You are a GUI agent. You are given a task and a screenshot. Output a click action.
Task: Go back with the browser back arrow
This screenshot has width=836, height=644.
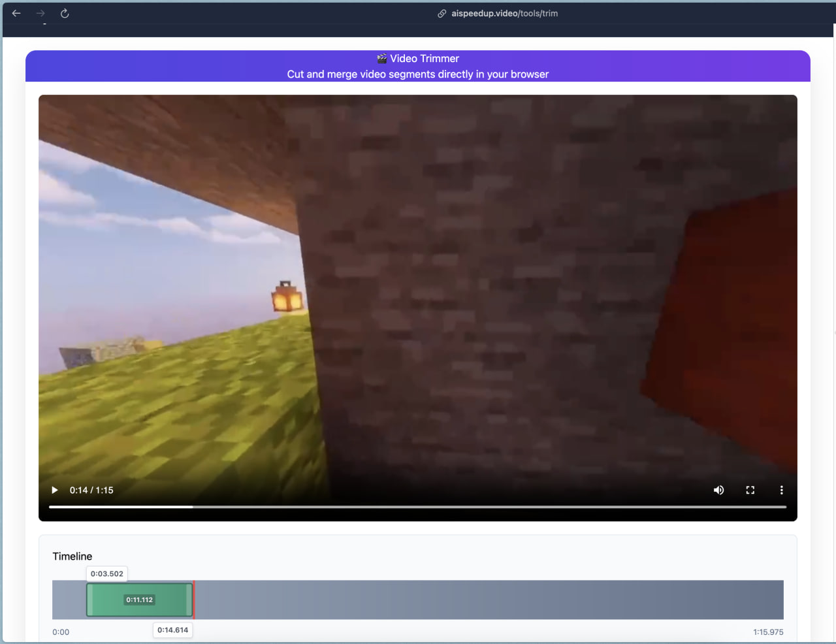tap(16, 13)
